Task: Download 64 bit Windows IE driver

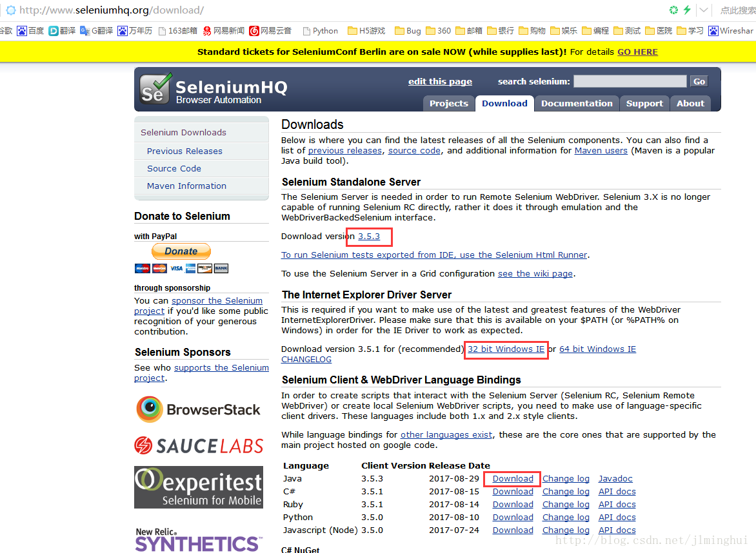Action: (x=597, y=349)
